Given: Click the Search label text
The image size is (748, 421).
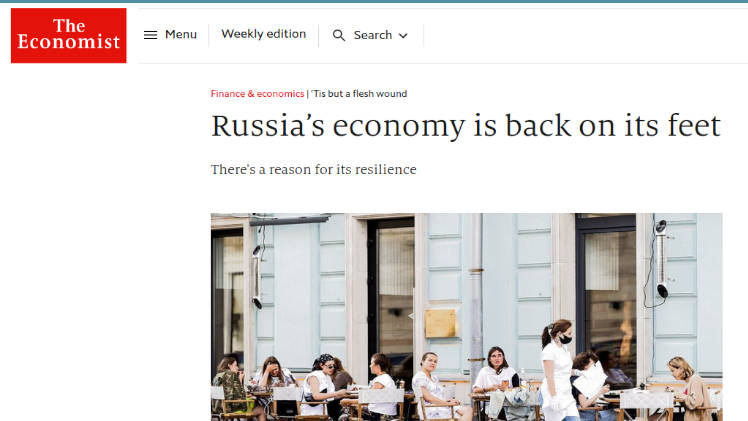Looking at the screenshot, I should (x=373, y=35).
